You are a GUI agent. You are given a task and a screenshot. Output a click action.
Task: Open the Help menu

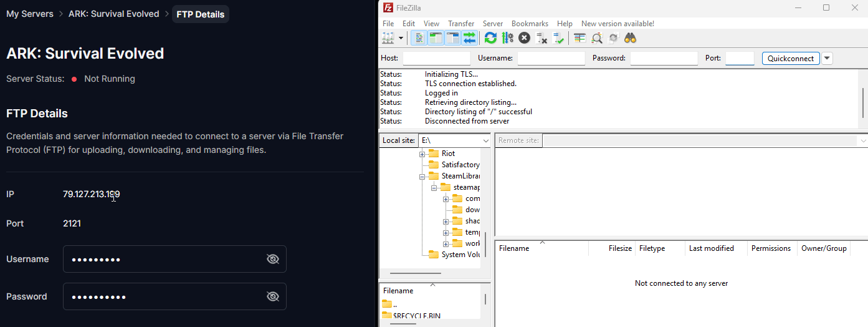pos(565,24)
